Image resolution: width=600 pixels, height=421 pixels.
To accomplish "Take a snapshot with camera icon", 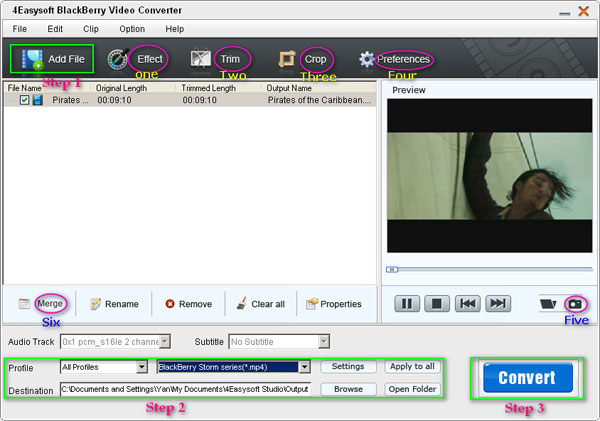I will tap(575, 304).
